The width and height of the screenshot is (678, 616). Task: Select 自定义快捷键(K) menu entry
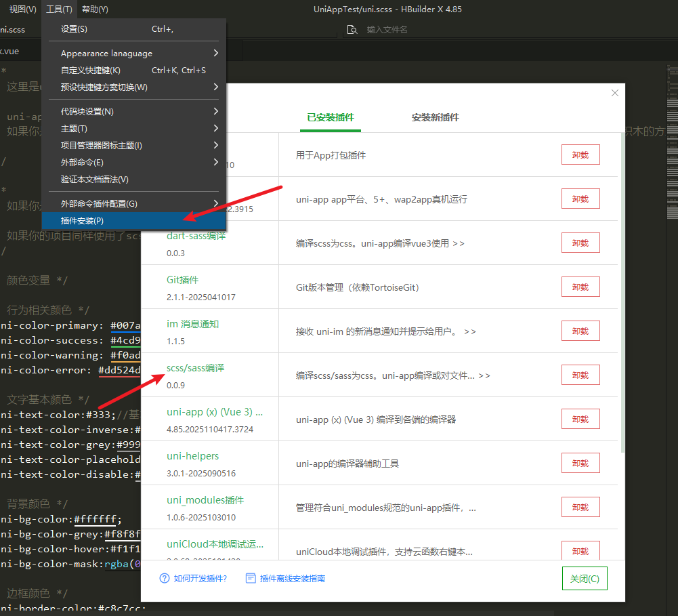133,70
